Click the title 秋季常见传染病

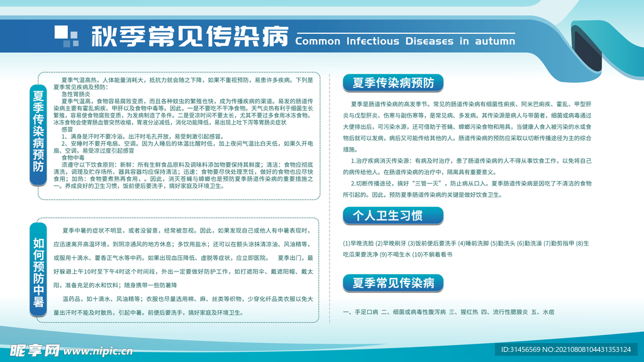(190, 36)
